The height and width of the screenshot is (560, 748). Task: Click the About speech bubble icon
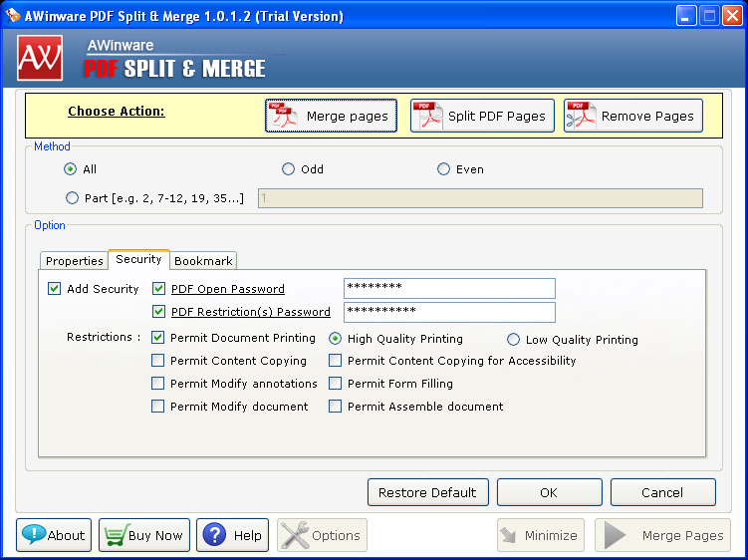pyautogui.click(x=34, y=535)
